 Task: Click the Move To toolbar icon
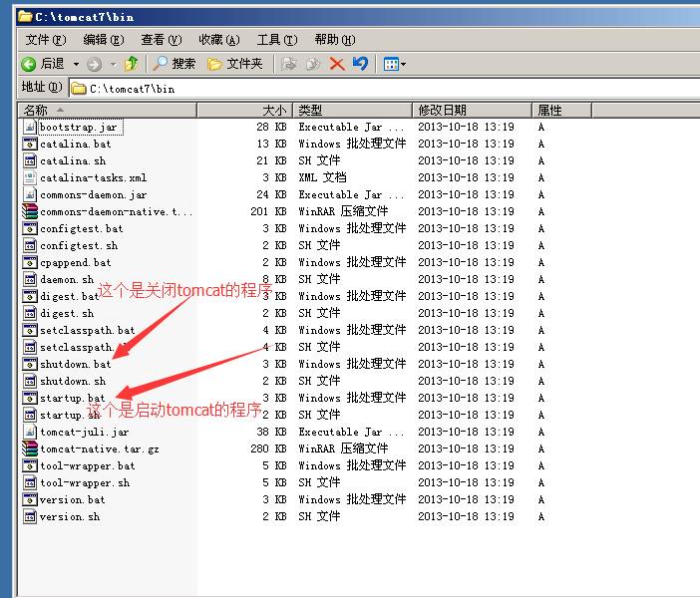pyautogui.click(x=289, y=64)
